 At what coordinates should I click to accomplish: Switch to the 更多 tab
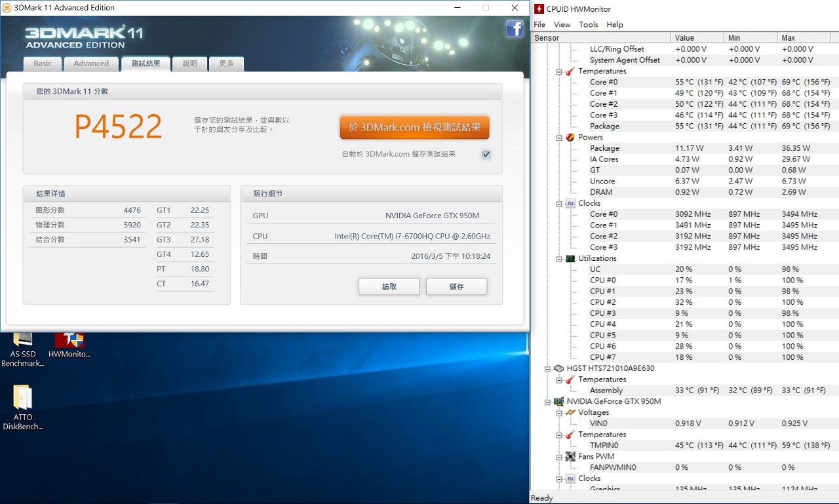[227, 64]
